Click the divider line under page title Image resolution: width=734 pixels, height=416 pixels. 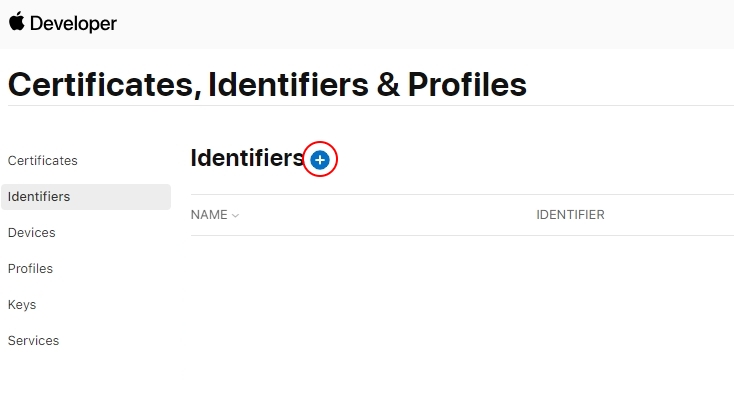(x=371, y=106)
